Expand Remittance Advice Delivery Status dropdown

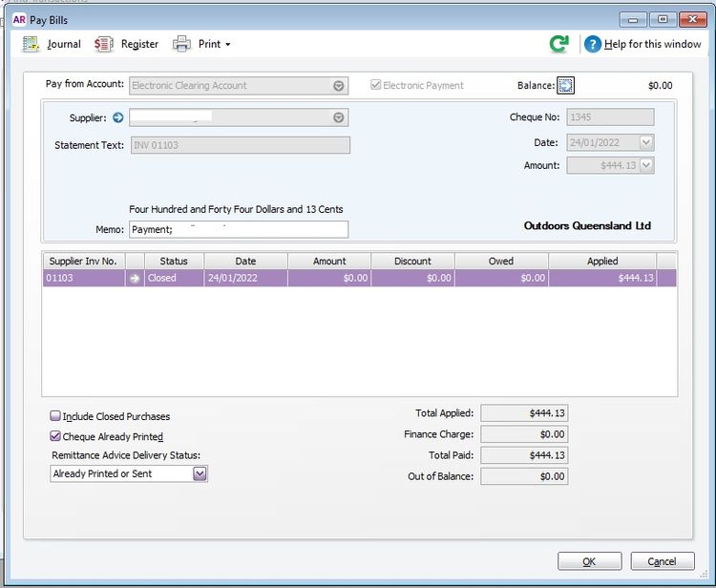click(200, 473)
